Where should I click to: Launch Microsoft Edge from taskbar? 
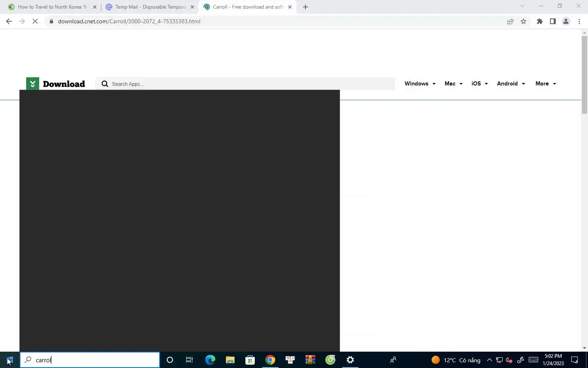coord(210,360)
